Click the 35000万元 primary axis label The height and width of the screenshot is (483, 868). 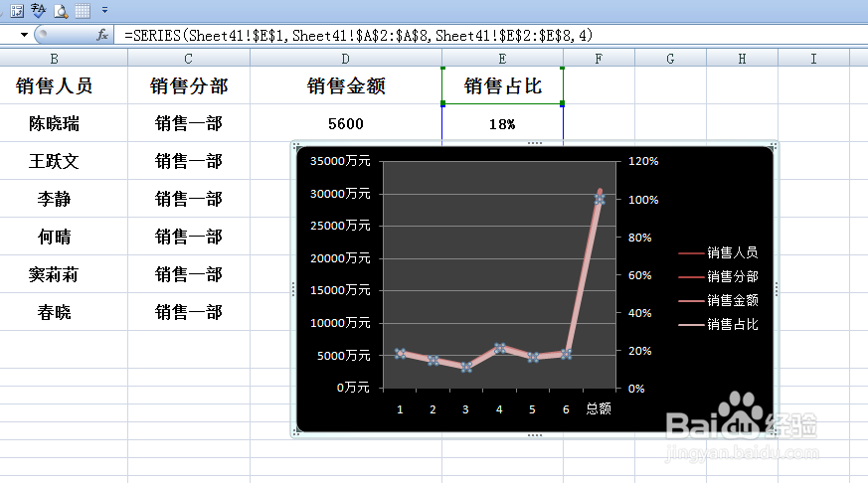click(340, 161)
